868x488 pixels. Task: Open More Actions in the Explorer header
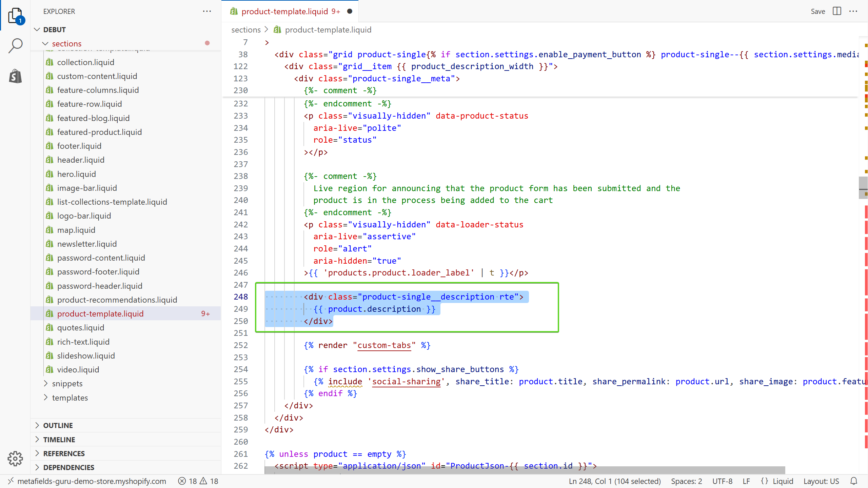(207, 11)
